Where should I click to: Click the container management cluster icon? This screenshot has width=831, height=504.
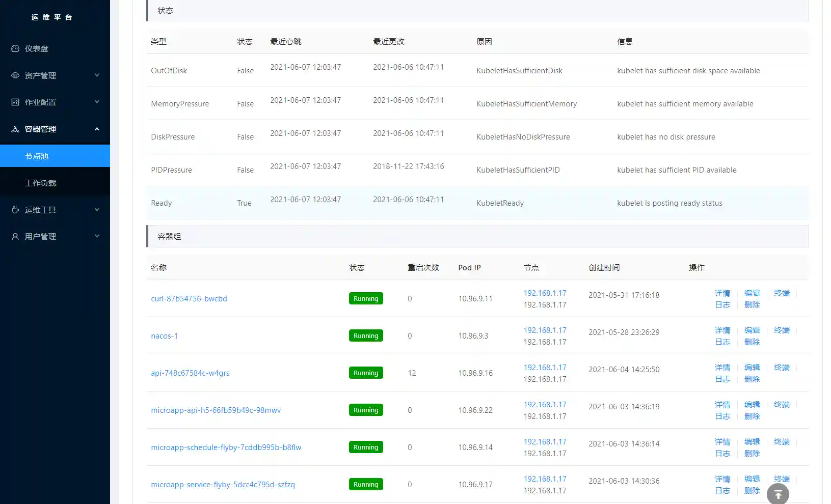[15, 129]
